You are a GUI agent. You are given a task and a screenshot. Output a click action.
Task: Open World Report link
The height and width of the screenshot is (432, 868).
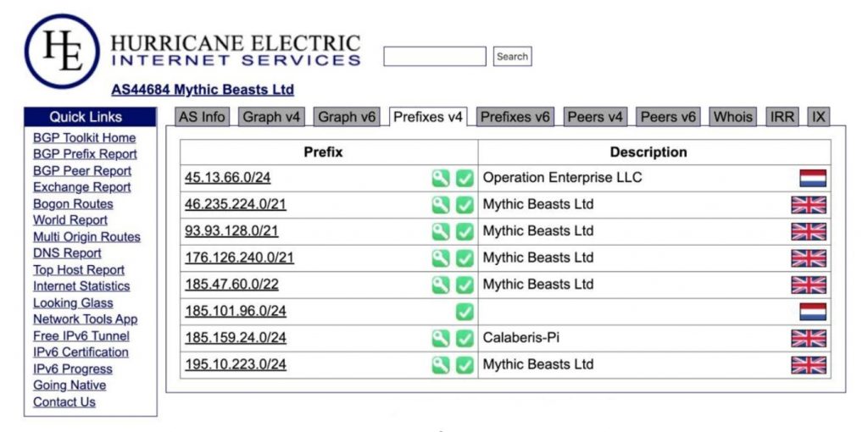point(70,220)
